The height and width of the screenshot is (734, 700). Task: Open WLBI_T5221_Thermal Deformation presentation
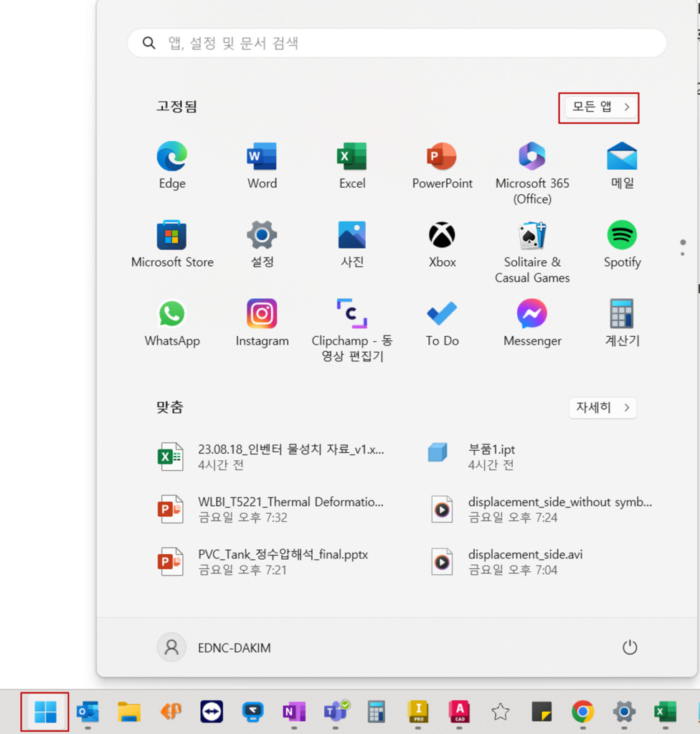coord(272,510)
